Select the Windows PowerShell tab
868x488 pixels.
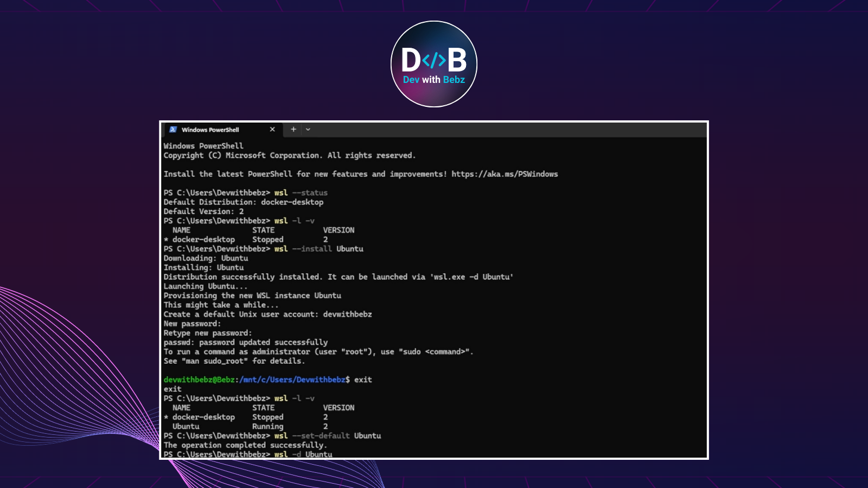tap(222, 130)
